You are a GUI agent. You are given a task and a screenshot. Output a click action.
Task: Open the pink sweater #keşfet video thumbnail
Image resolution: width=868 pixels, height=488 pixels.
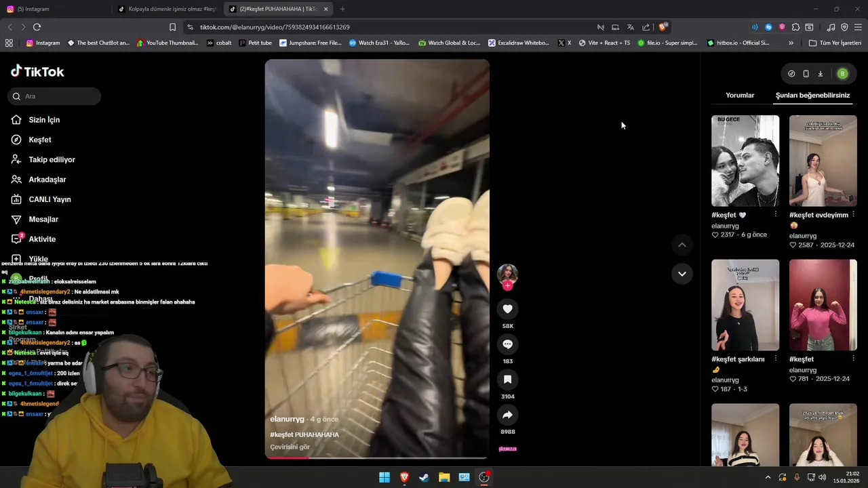click(x=823, y=305)
